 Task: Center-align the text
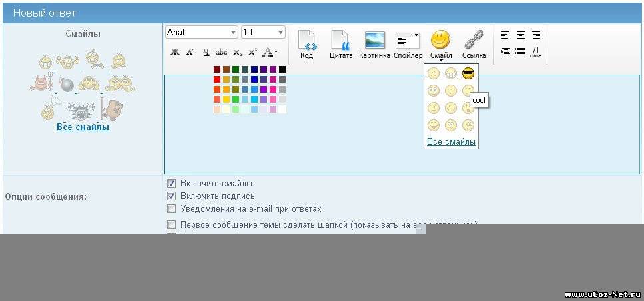tap(521, 35)
